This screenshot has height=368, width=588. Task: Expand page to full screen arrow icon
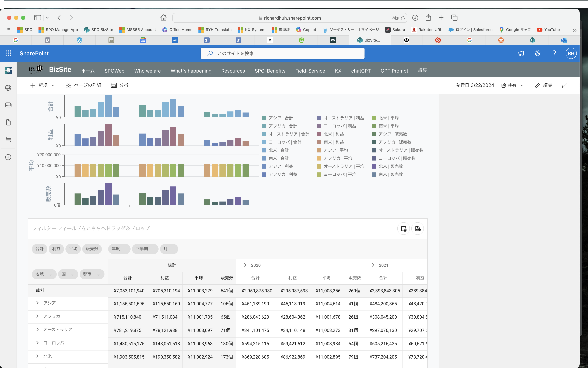565,86
